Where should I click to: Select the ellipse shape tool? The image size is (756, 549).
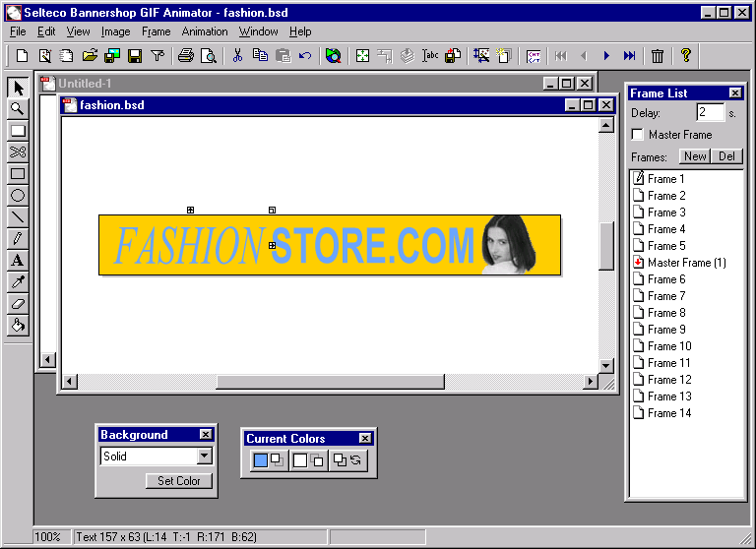pyautogui.click(x=18, y=196)
